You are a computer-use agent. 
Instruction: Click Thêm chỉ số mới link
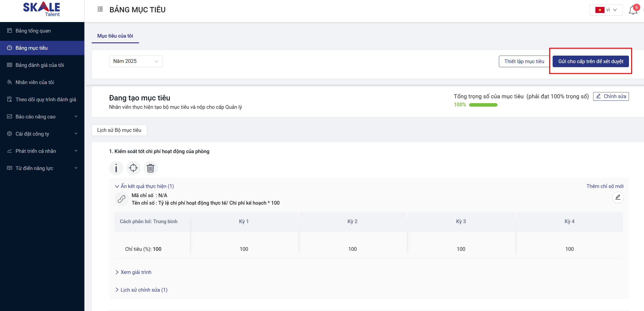click(605, 186)
